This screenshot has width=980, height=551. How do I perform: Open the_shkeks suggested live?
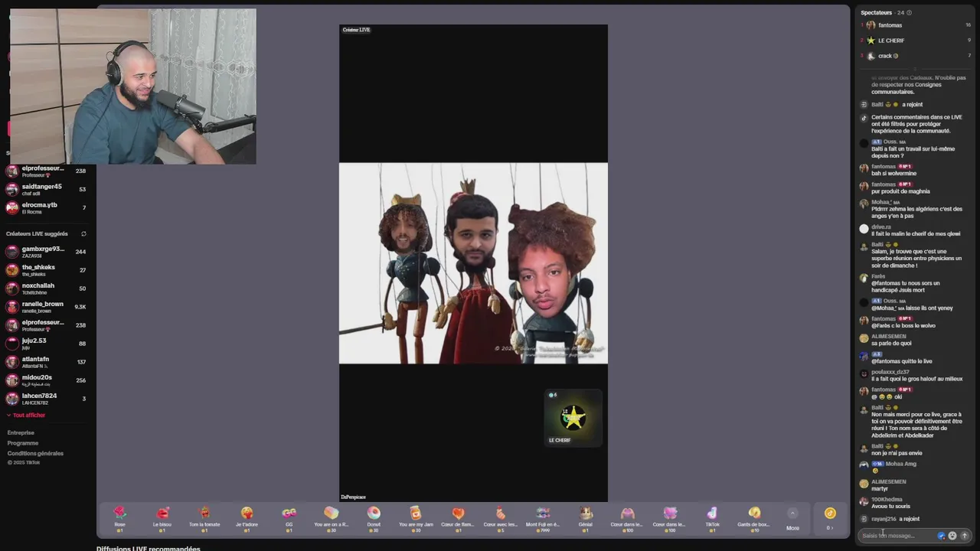pyautogui.click(x=46, y=270)
